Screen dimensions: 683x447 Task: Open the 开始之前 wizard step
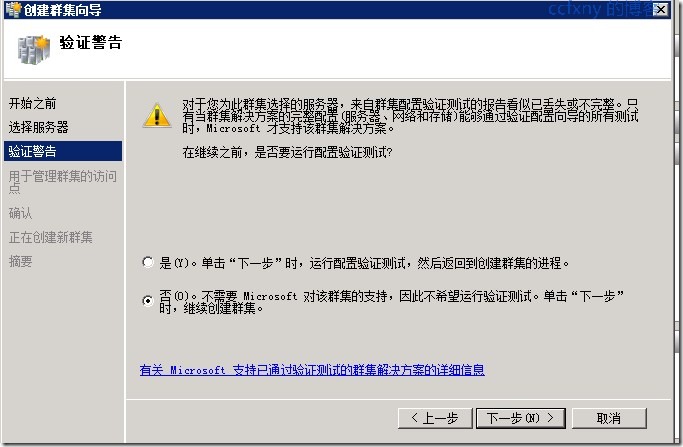(33, 103)
